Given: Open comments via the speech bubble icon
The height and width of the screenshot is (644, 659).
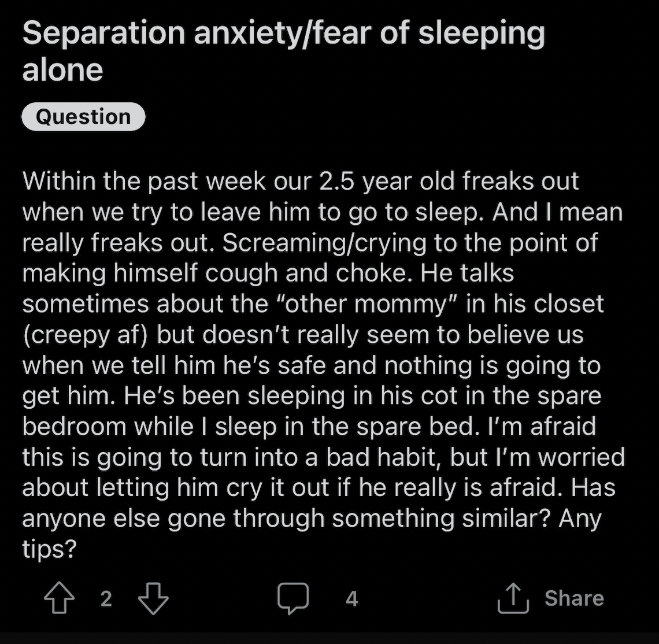Looking at the screenshot, I should point(293,598).
